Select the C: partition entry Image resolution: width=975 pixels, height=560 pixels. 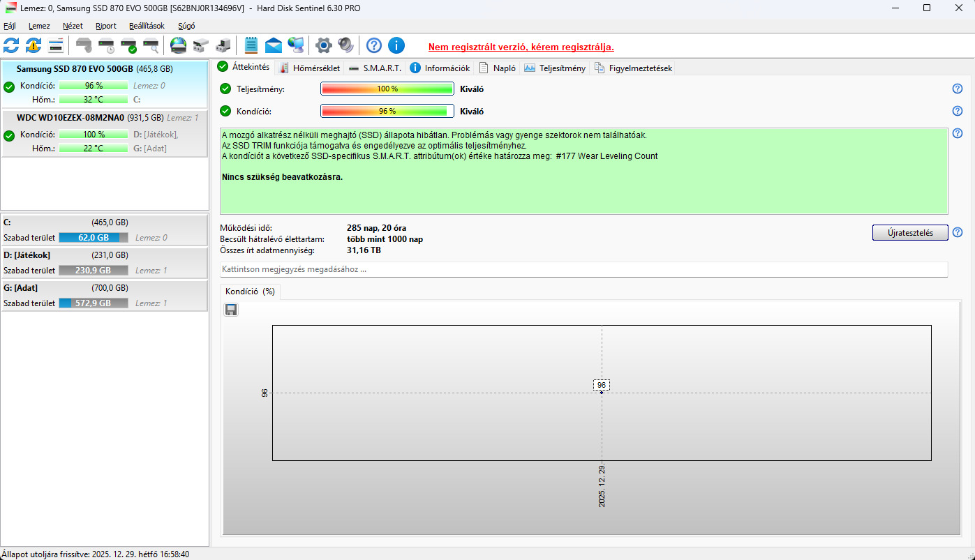click(x=105, y=229)
